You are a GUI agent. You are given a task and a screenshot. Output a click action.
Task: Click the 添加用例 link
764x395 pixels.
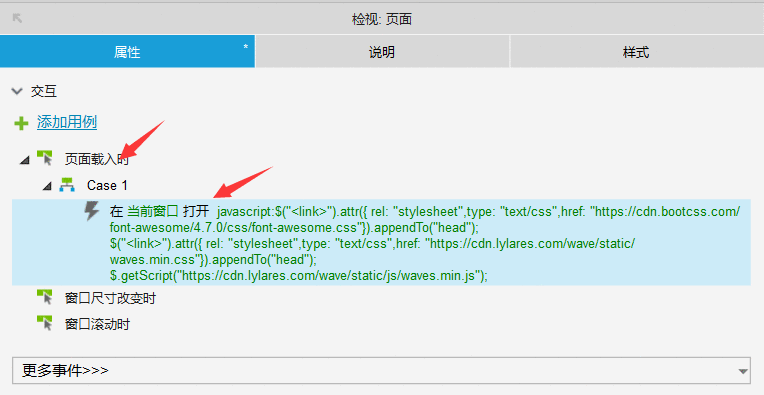[67, 122]
